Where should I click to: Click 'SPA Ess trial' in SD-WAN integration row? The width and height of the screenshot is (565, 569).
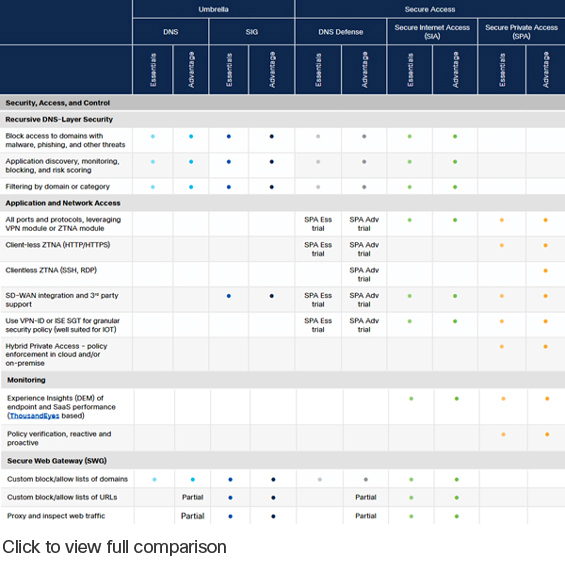pos(318,300)
